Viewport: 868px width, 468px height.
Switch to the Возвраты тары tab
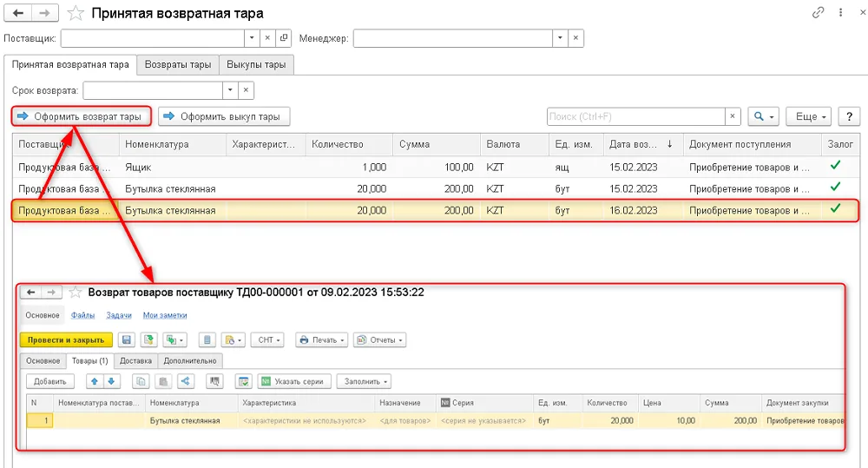point(178,65)
